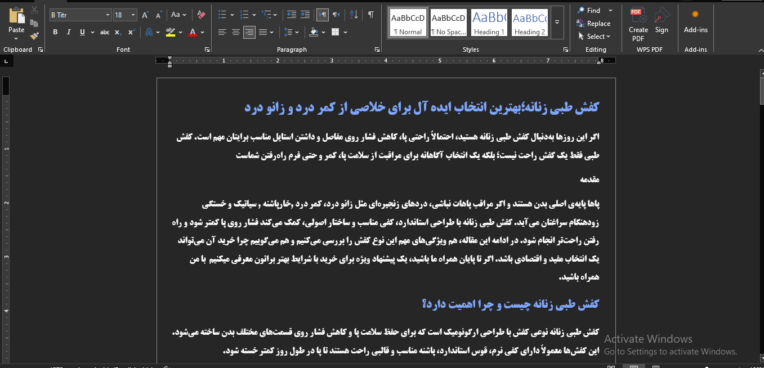This screenshot has height=368, width=764.
Task: Click Find in Editing group
Action: (x=589, y=10)
